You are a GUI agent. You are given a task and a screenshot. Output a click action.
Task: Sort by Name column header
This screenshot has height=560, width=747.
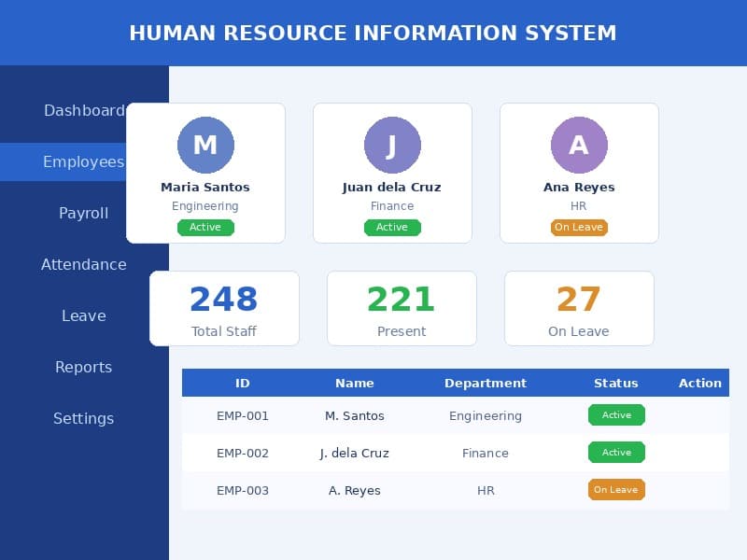(355, 383)
